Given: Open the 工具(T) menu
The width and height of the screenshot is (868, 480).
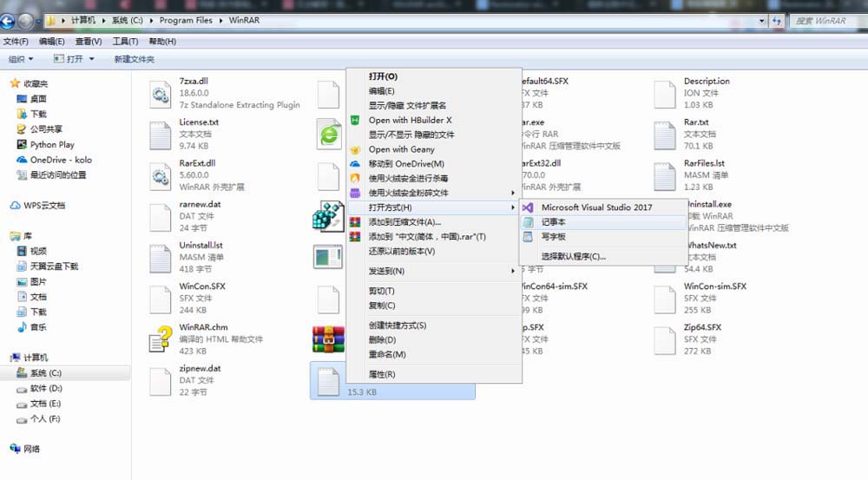Looking at the screenshot, I should pyautogui.click(x=125, y=42).
